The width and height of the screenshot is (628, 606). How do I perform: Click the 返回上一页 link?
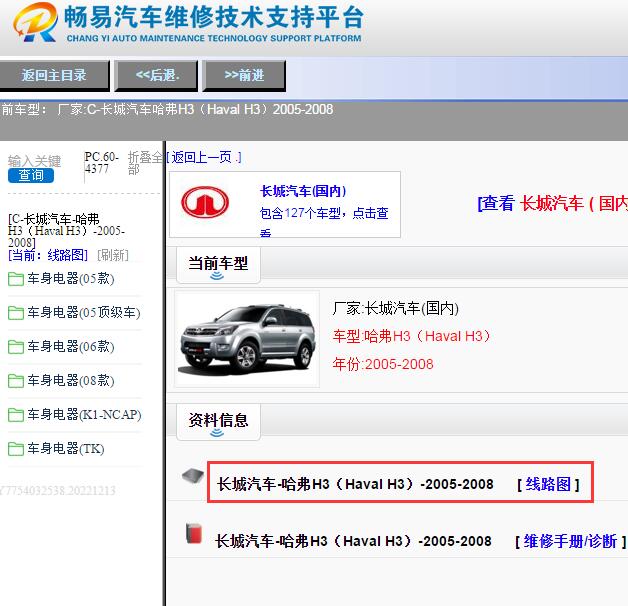point(204,157)
